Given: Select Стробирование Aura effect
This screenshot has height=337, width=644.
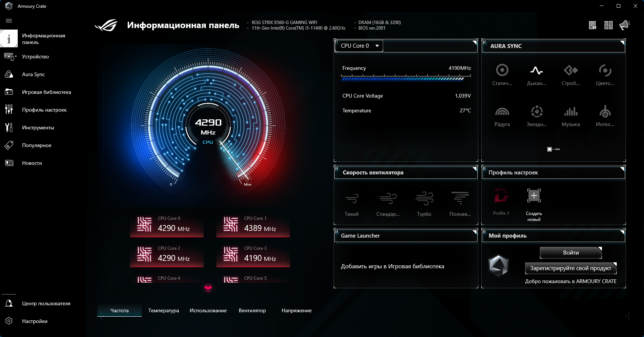Looking at the screenshot, I should click(571, 74).
